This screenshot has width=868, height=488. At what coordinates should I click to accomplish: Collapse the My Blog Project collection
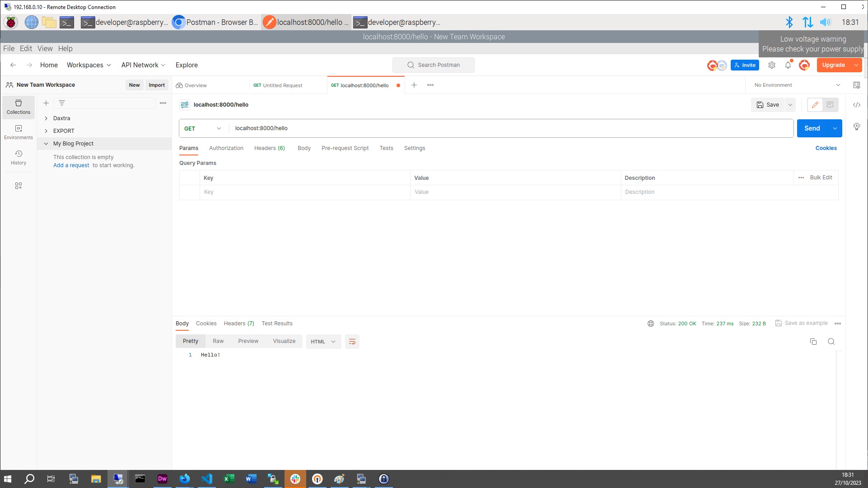pyautogui.click(x=46, y=144)
